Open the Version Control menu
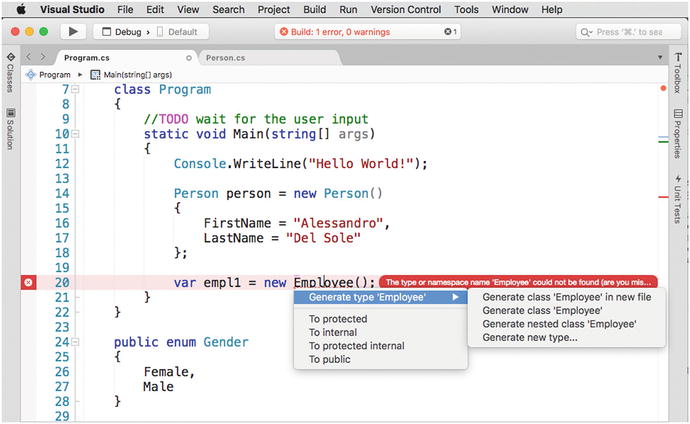Screen dimensions: 690x424 click(x=405, y=9)
